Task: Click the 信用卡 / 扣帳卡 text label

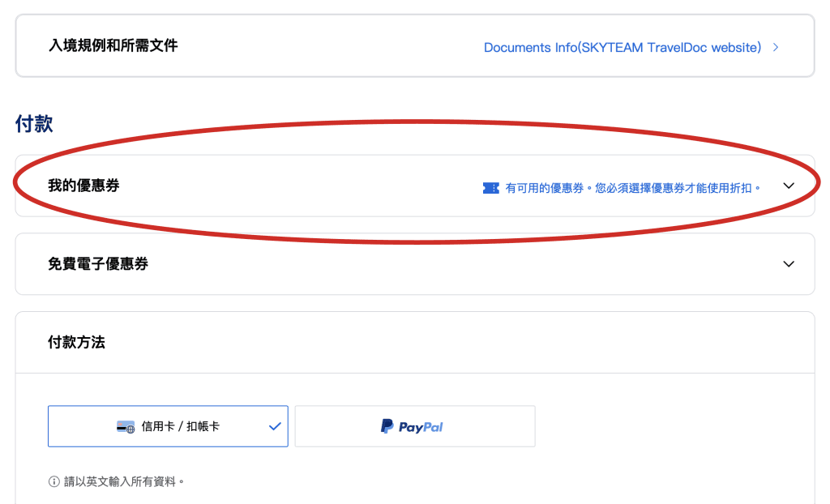Action: coord(180,427)
